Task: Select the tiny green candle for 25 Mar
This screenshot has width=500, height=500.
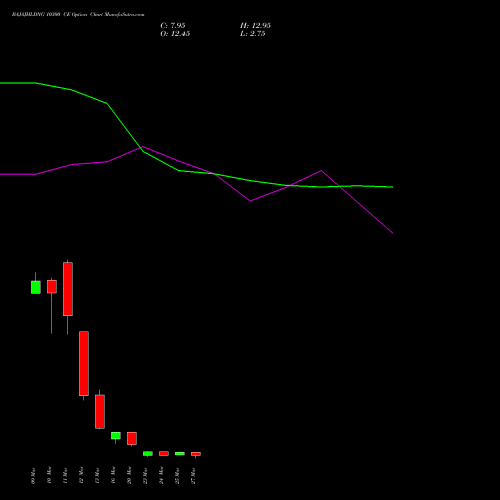Action: pyautogui.click(x=180, y=453)
